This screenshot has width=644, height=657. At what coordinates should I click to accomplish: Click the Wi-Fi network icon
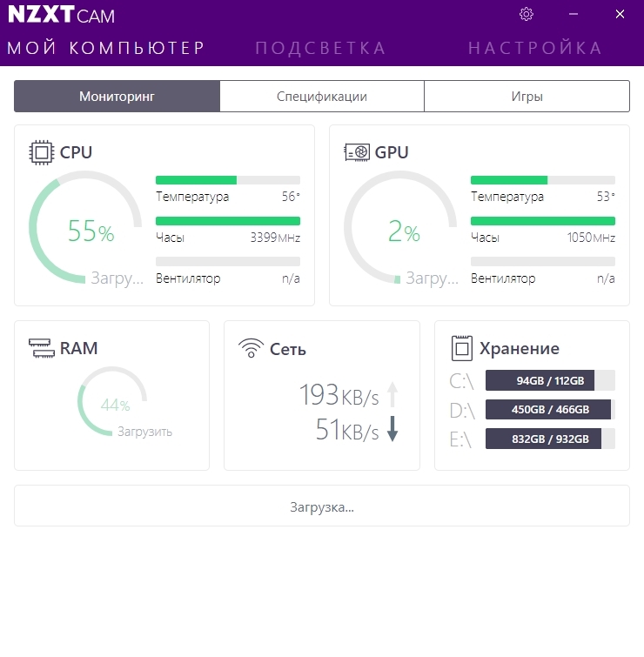coord(251,349)
